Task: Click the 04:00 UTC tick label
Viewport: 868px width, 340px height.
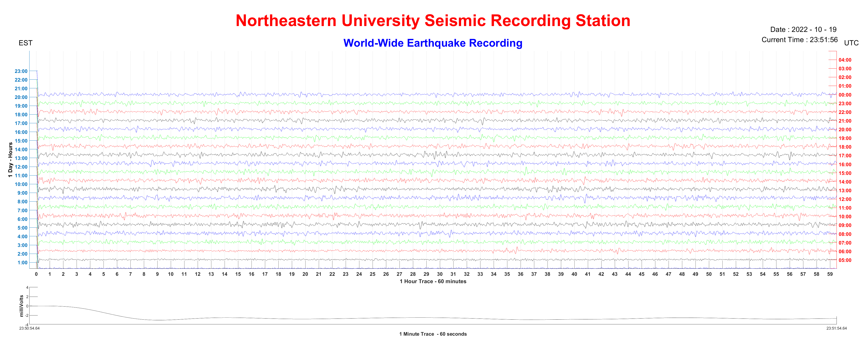Action: (845, 60)
